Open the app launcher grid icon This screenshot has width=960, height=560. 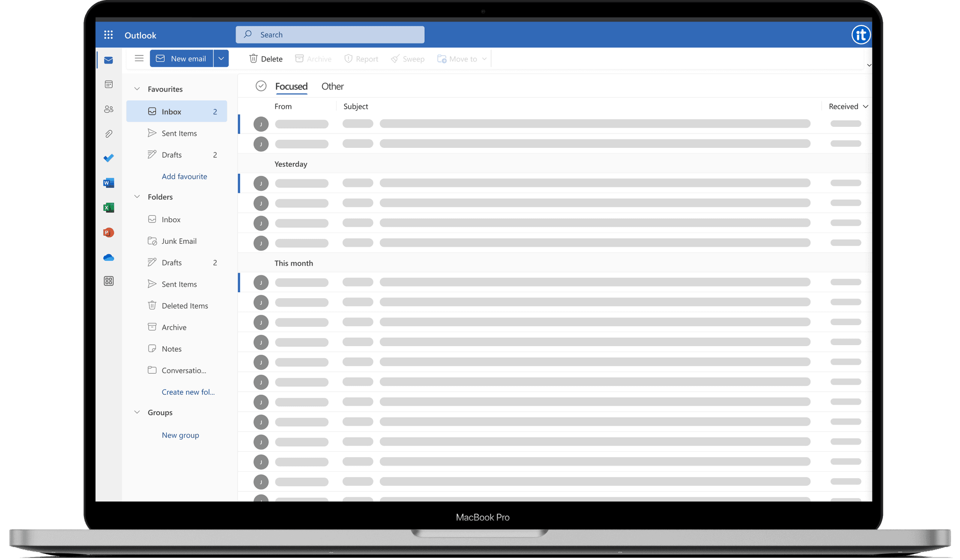coord(108,35)
